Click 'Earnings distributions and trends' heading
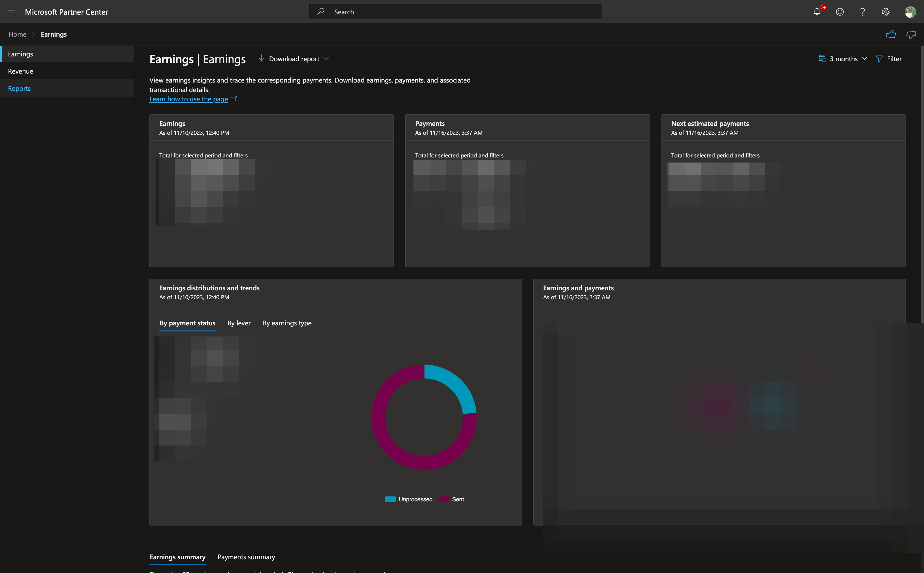The height and width of the screenshot is (573, 924). [209, 288]
